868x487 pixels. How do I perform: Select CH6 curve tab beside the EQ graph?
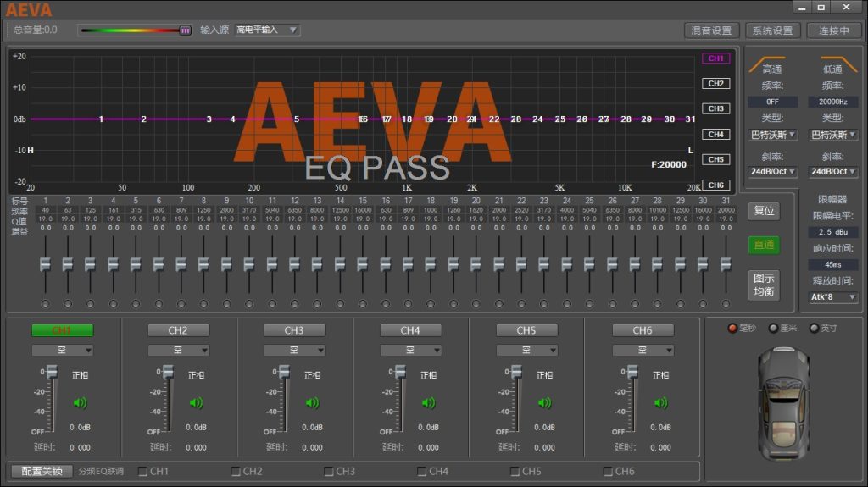[x=715, y=185]
